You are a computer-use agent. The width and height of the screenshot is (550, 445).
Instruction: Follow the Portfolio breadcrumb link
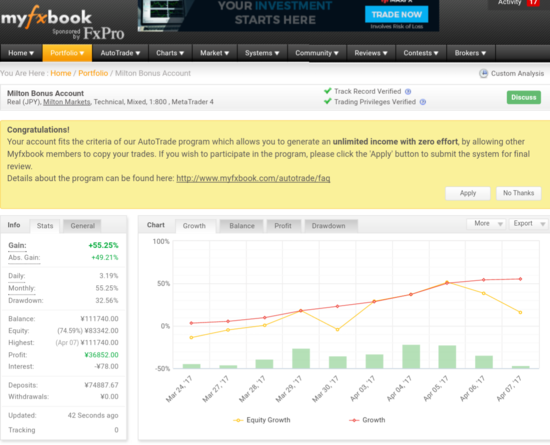click(x=93, y=73)
